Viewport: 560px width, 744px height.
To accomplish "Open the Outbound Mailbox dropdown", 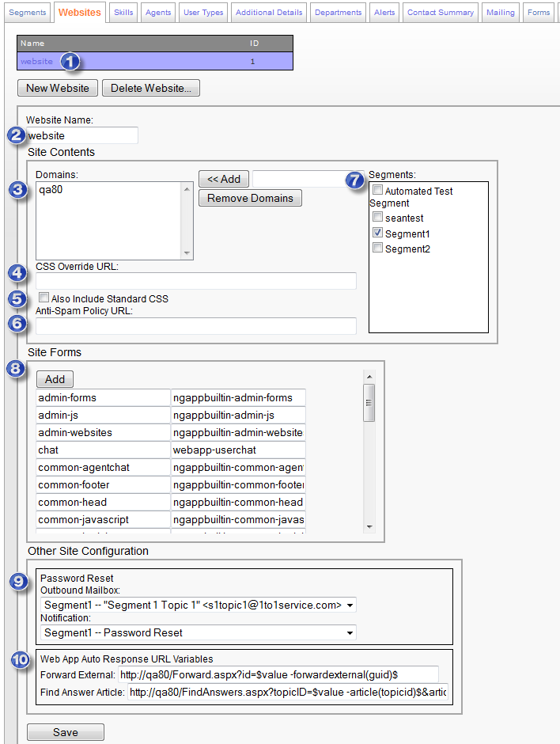I will (x=198, y=605).
